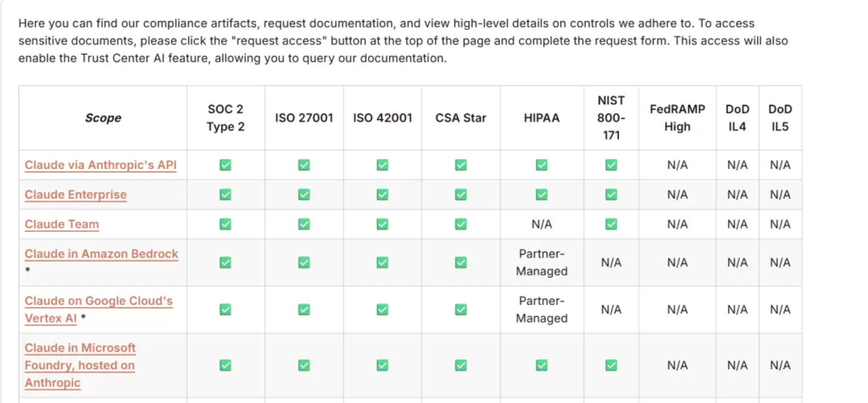Select the FedRAMP High column header
The image size is (868, 403).
click(x=677, y=118)
